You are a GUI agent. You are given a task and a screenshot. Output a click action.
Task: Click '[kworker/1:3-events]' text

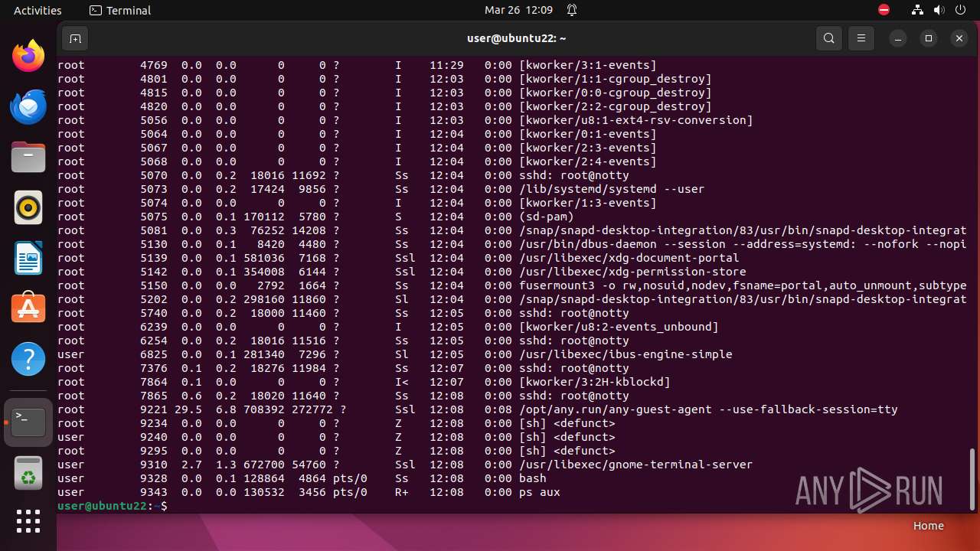588,203
